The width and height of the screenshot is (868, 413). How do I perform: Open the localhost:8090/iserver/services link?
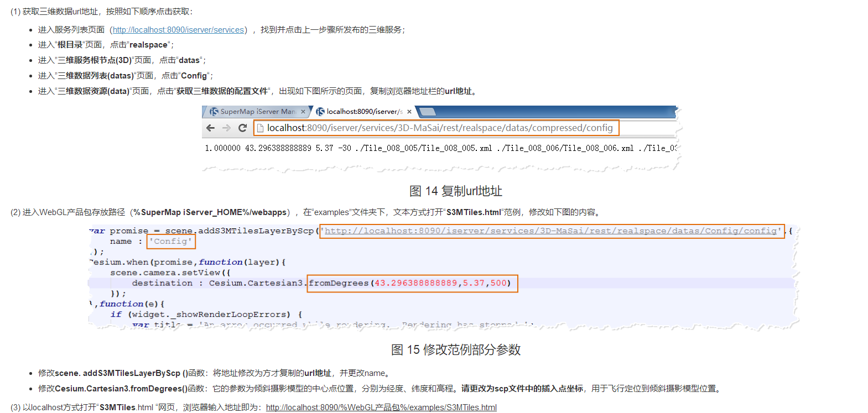pos(179,30)
